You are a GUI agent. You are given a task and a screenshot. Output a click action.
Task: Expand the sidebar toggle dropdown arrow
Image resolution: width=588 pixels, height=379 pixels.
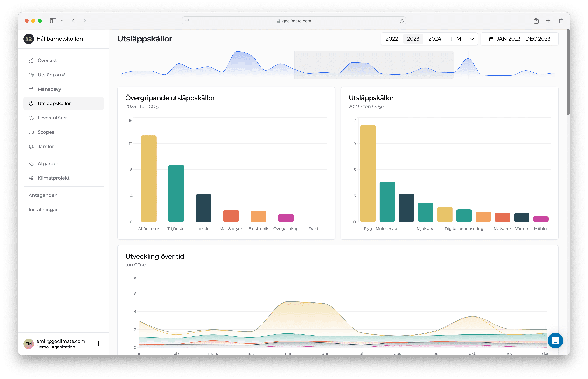[62, 21]
